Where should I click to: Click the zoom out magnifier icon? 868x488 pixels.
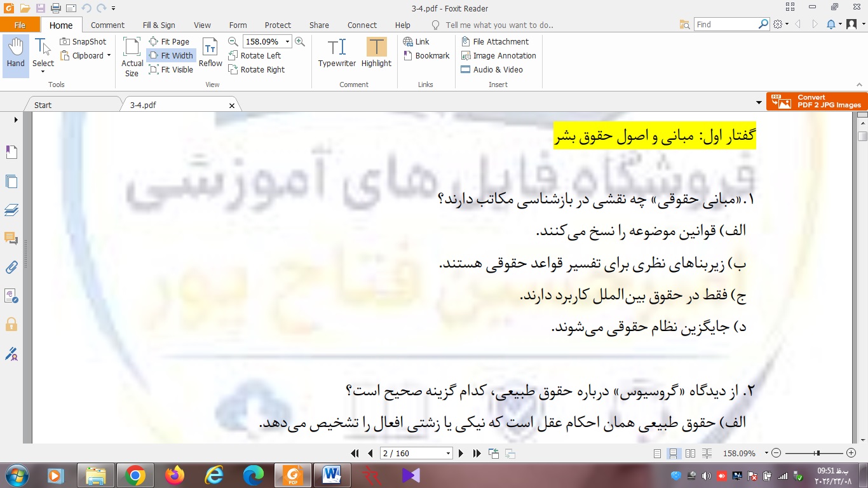click(233, 41)
